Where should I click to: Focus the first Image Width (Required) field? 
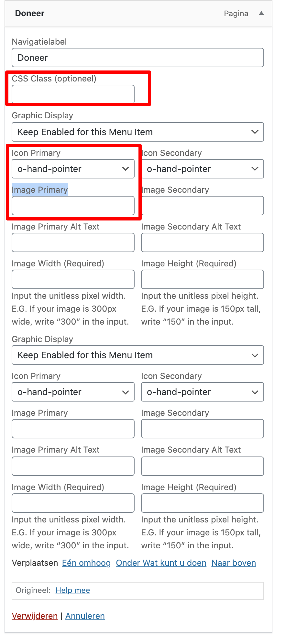[x=73, y=279]
